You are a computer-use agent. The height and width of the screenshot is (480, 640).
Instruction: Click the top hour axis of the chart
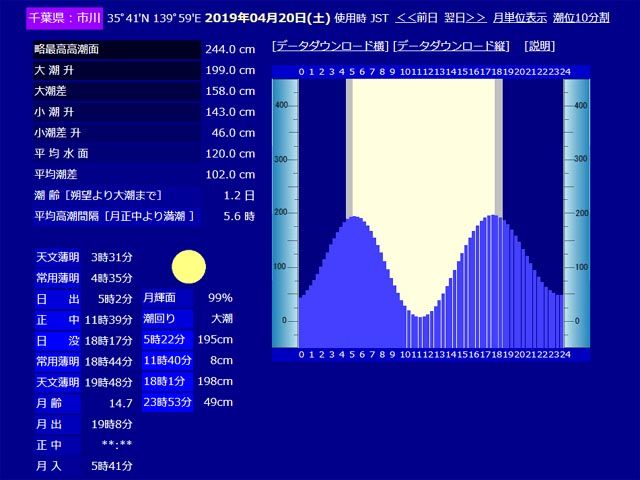(431, 72)
